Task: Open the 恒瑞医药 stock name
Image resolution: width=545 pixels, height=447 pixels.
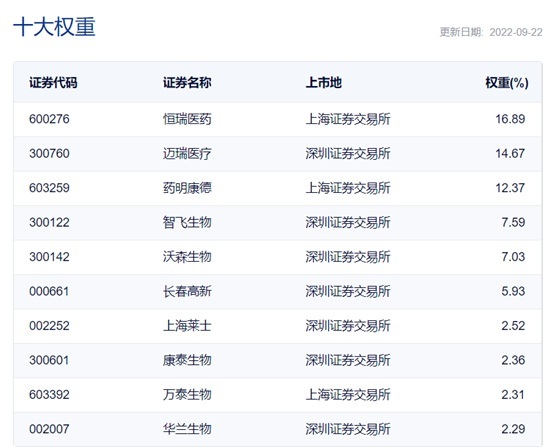Action: point(187,119)
